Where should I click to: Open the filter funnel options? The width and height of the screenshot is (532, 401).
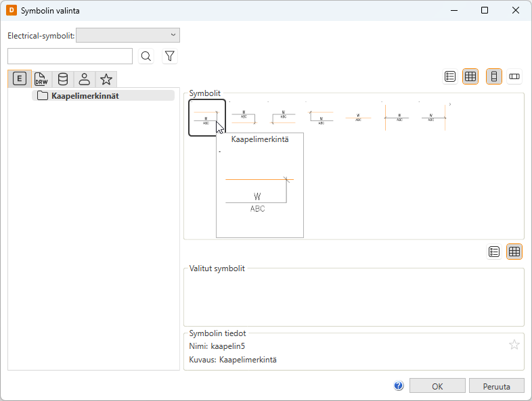click(170, 56)
